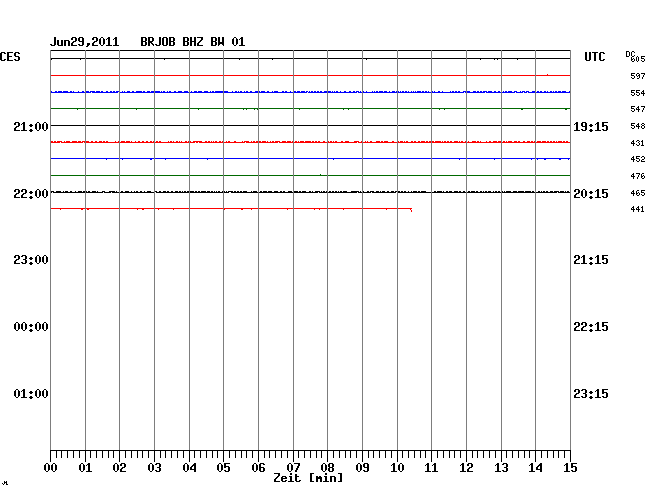650x494 pixels.
Task: Click the 05 minute axis tick label
Action: coord(223,468)
